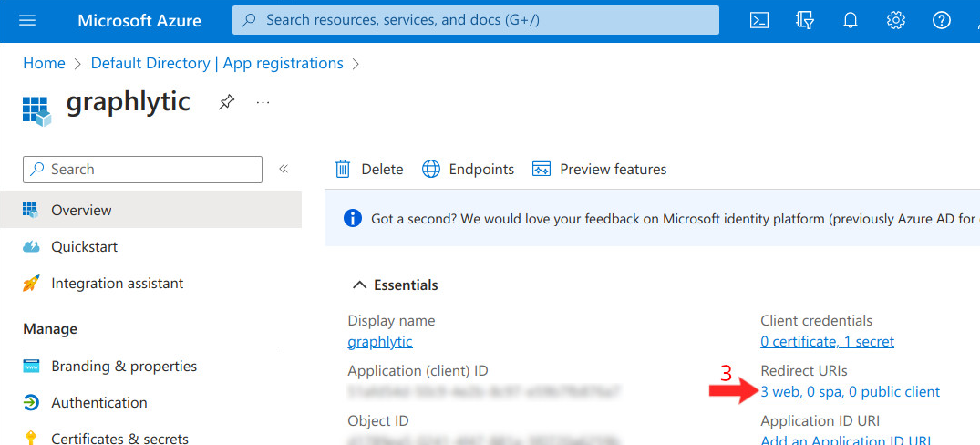Open Endpoints from the toolbar
980x445 pixels.
[469, 169]
